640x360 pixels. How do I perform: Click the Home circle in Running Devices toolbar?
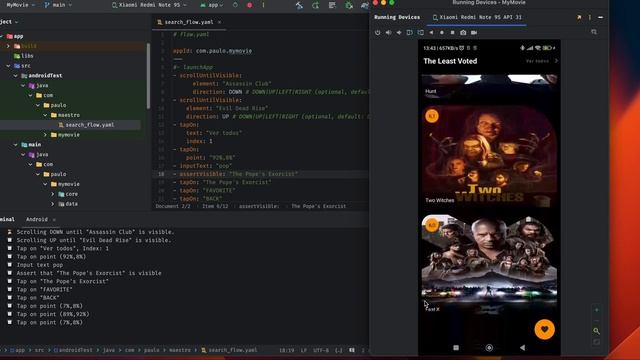coord(442,32)
